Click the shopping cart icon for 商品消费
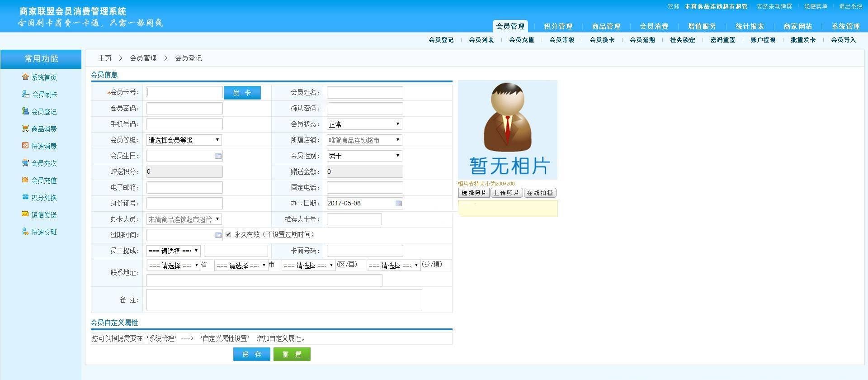 pyautogui.click(x=25, y=128)
